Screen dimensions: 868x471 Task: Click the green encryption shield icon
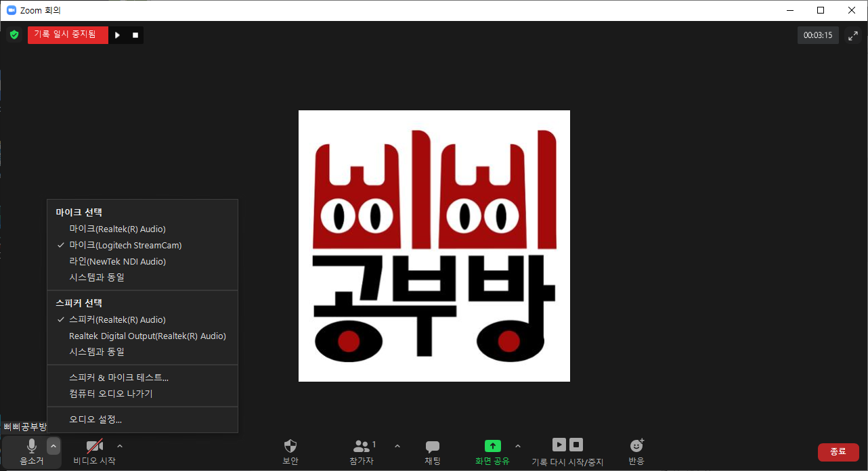[x=14, y=35]
